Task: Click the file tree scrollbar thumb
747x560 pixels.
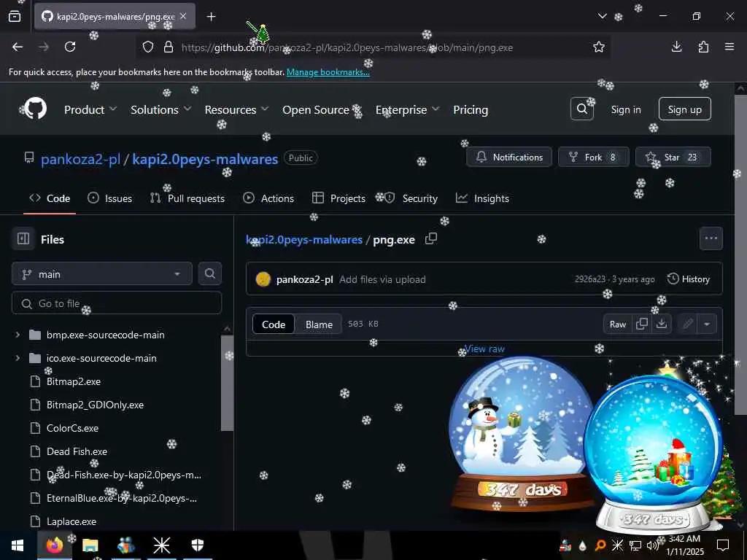Action: pyautogui.click(x=228, y=383)
